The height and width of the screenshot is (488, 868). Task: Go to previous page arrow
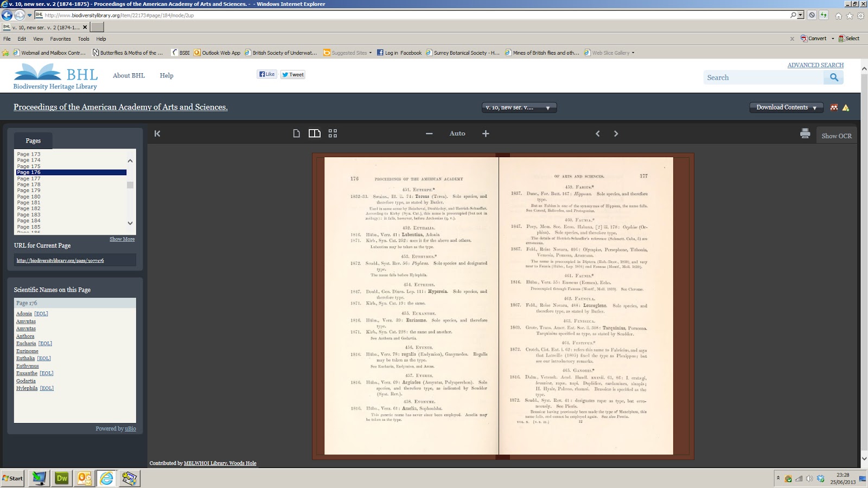point(598,133)
